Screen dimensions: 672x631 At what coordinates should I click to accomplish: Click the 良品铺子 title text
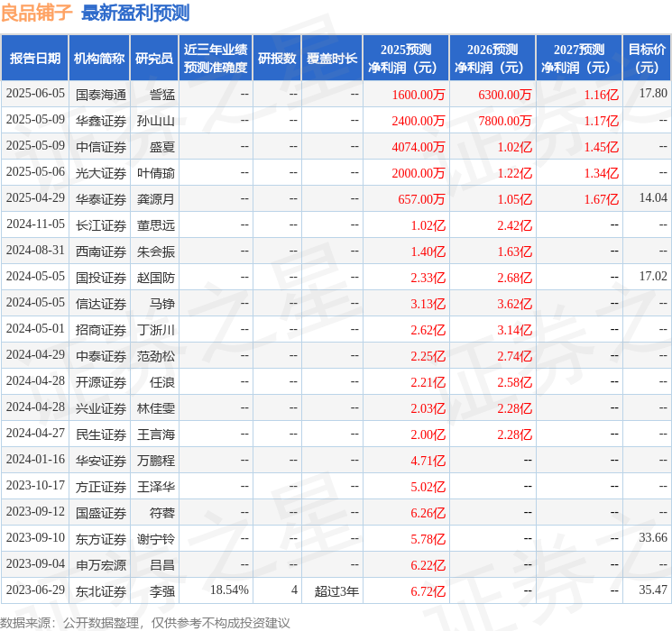pos(37,13)
